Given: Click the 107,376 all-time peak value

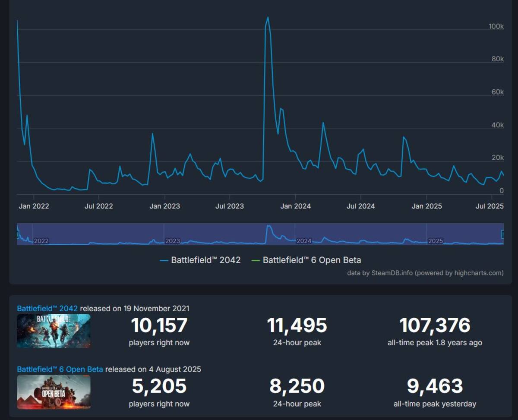Looking at the screenshot, I should 435,325.
